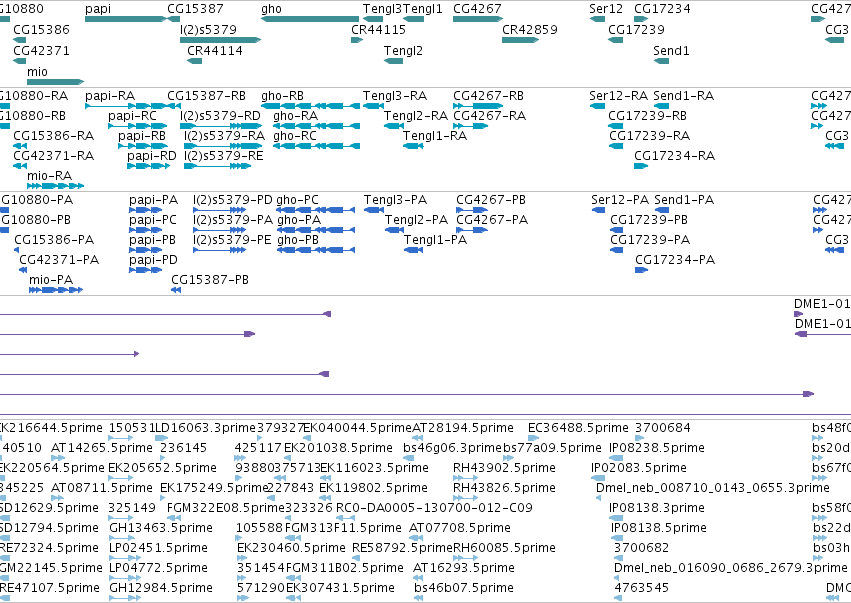
Task: Click the mio gene bar
Action: tap(55, 82)
